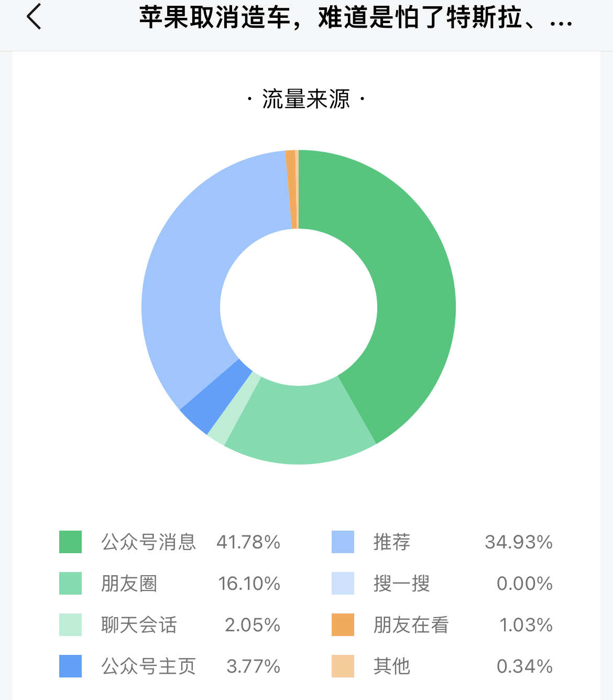
Task: Tap the back arrow icon
Action: coord(34,16)
